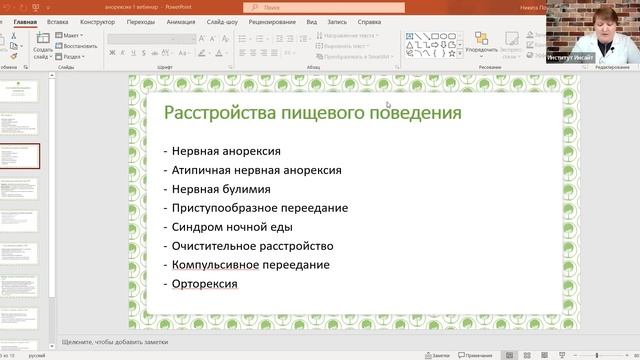Open the font name combo box
This screenshot has height=360, width=640.
coord(142,39)
